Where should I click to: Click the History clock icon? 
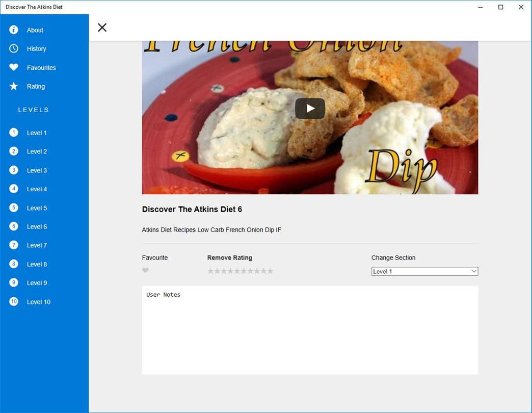pyautogui.click(x=14, y=48)
